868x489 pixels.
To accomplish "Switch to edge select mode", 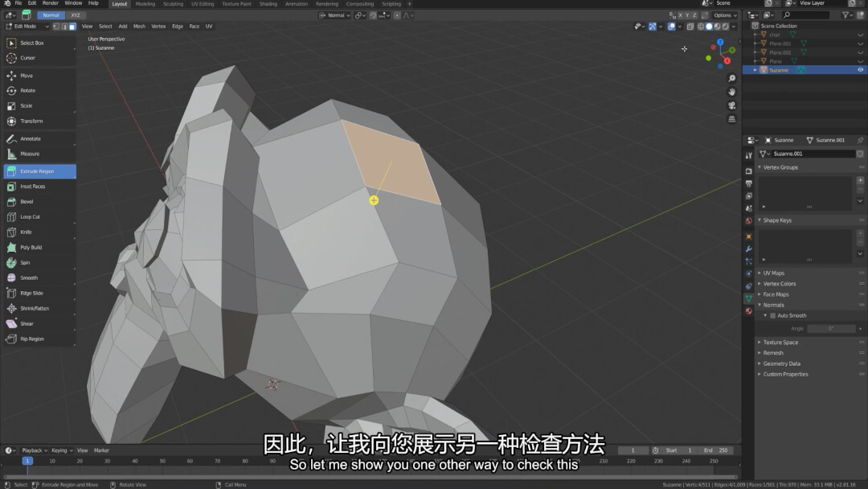I will pos(64,26).
